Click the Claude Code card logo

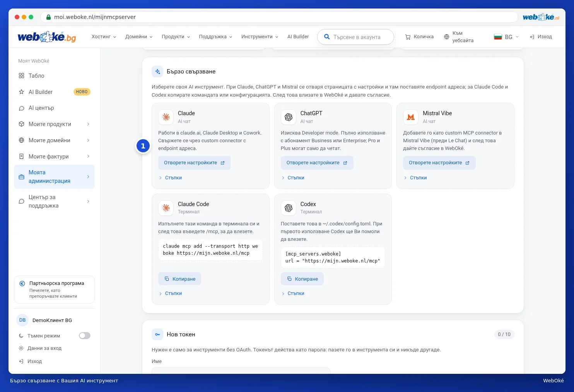(166, 208)
